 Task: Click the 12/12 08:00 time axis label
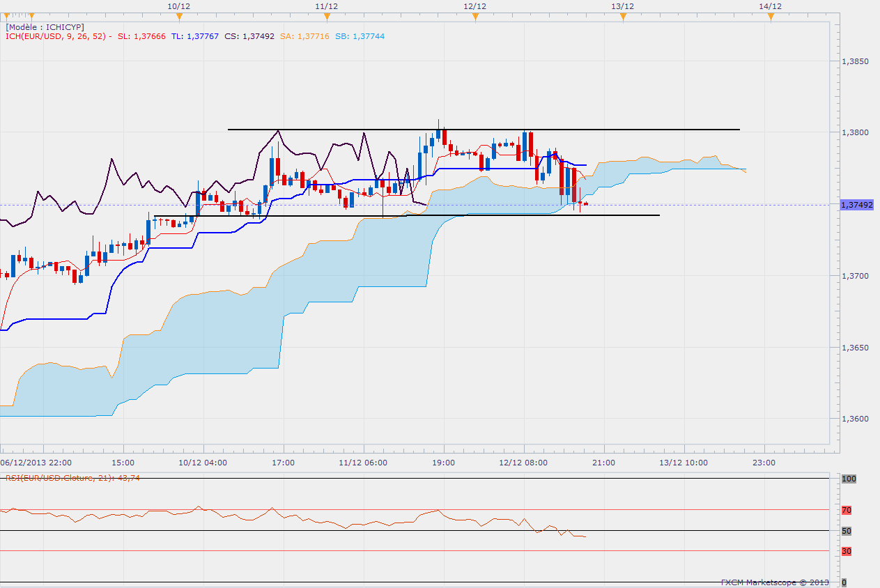click(524, 462)
